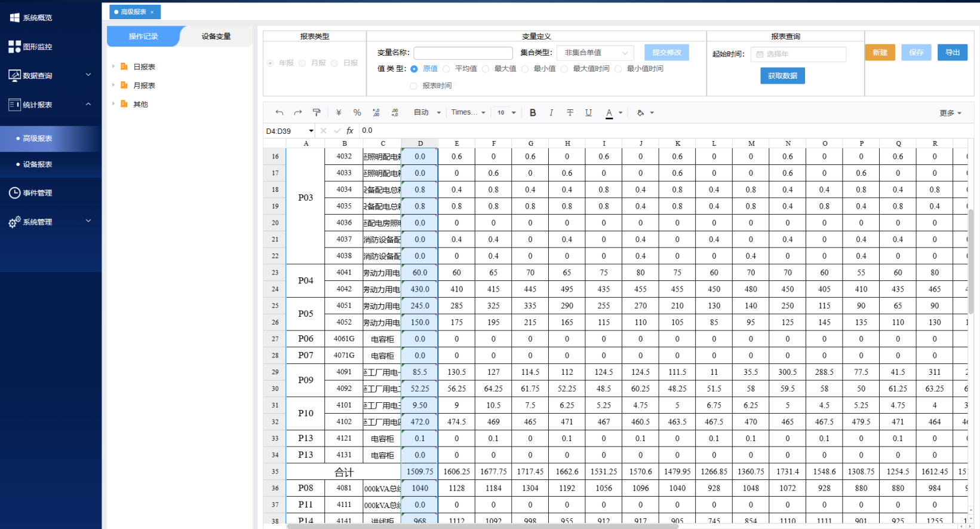Switch to the 设备变量 tab
The width and height of the screenshot is (980, 529).
(x=216, y=36)
